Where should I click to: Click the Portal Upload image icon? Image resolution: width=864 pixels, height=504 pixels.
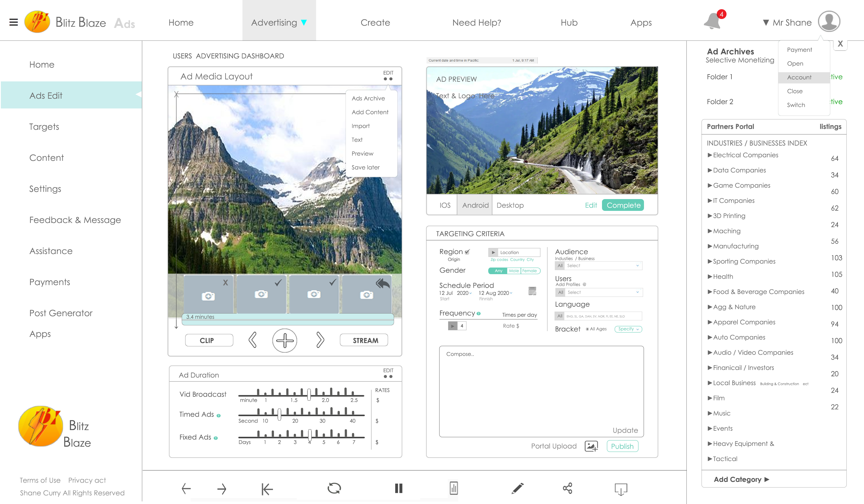tap(591, 446)
